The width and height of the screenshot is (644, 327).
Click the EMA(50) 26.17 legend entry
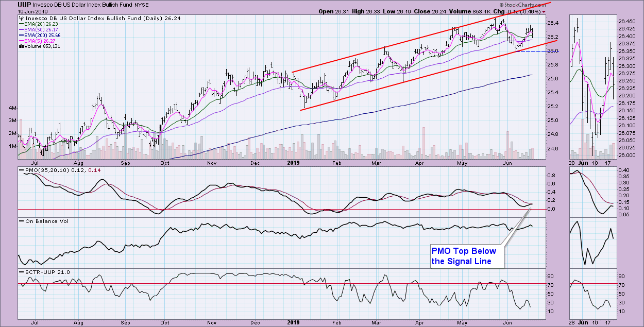38,29
